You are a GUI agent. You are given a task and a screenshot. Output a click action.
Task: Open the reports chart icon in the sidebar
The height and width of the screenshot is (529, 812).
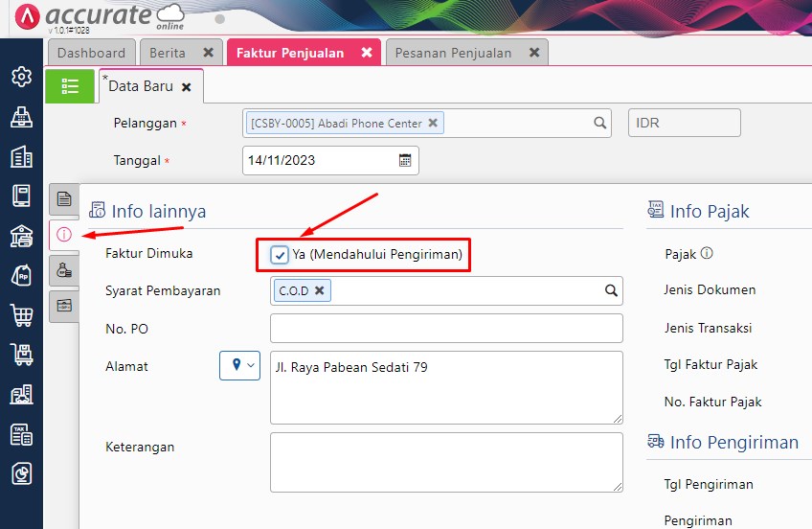coord(21,473)
